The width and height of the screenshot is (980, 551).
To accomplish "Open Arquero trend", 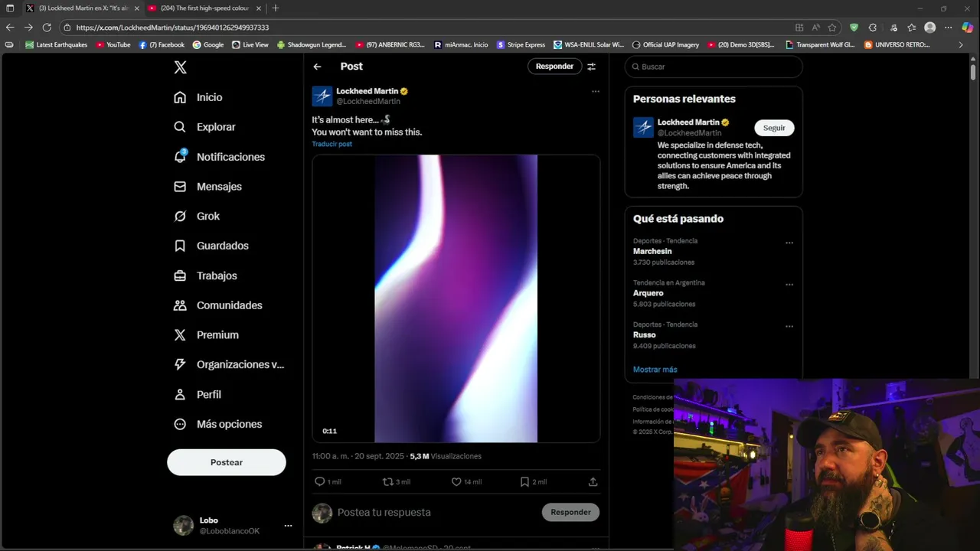I will (648, 293).
